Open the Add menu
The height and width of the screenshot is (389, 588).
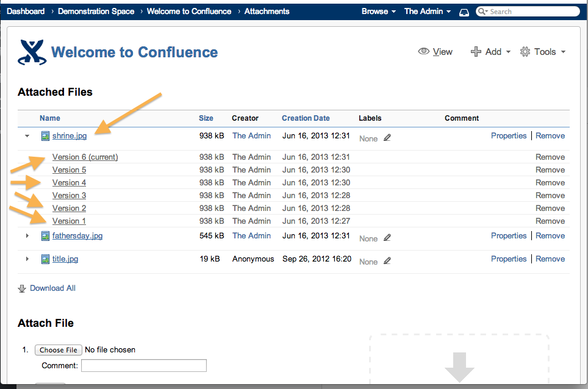click(491, 52)
